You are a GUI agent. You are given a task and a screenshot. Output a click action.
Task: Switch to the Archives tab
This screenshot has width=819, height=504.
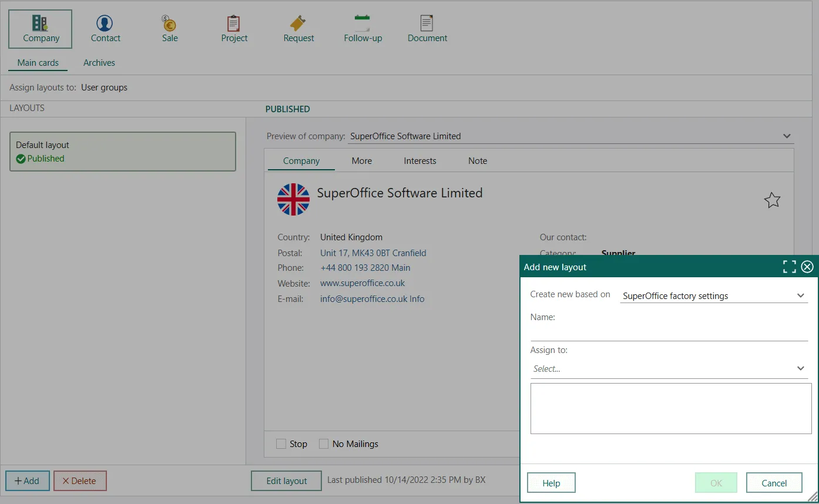(x=99, y=63)
